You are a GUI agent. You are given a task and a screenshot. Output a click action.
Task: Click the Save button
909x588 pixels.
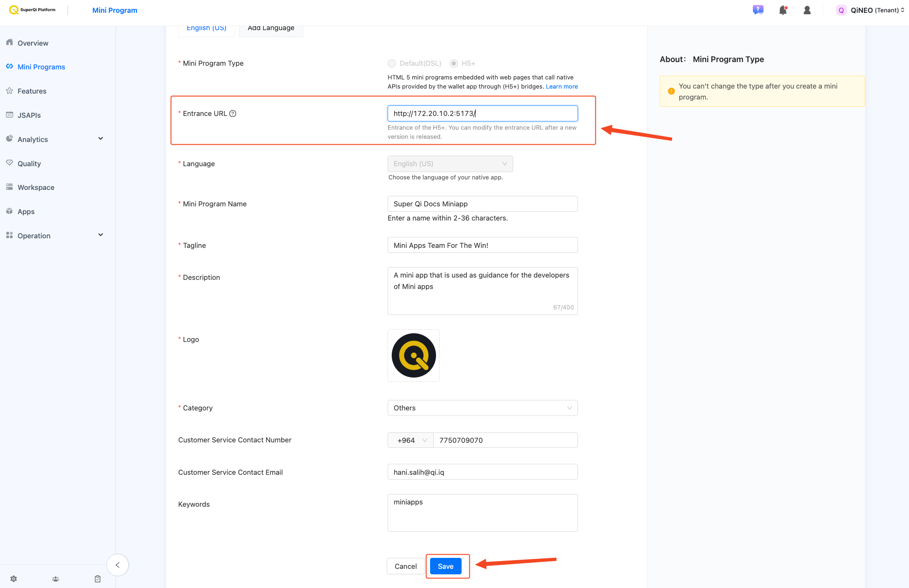(446, 567)
